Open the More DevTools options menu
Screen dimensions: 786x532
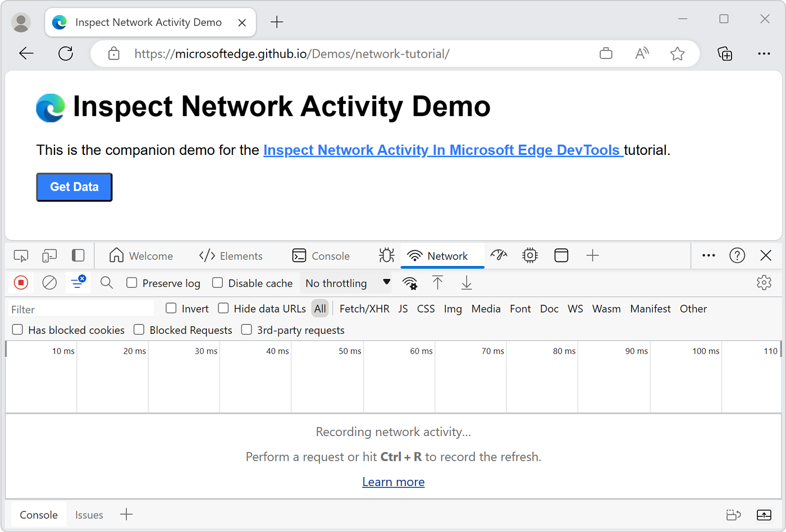pos(708,255)
